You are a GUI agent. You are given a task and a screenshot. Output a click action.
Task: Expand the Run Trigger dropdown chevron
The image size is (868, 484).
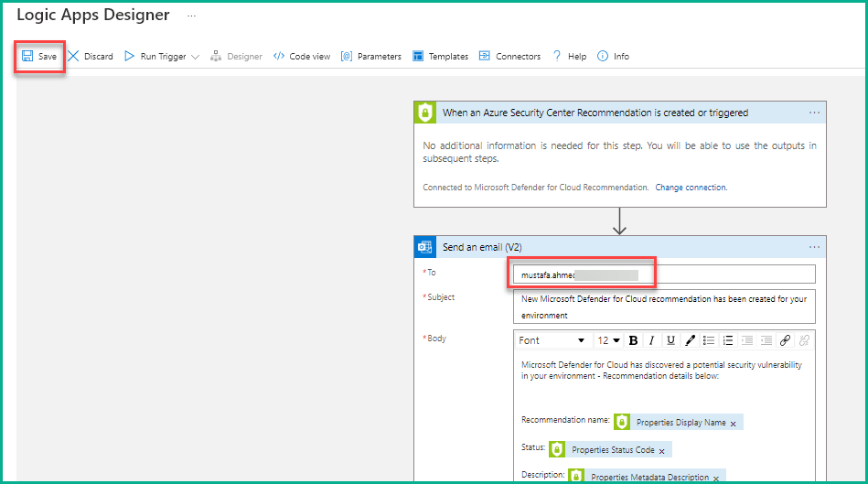pos(195,57)
